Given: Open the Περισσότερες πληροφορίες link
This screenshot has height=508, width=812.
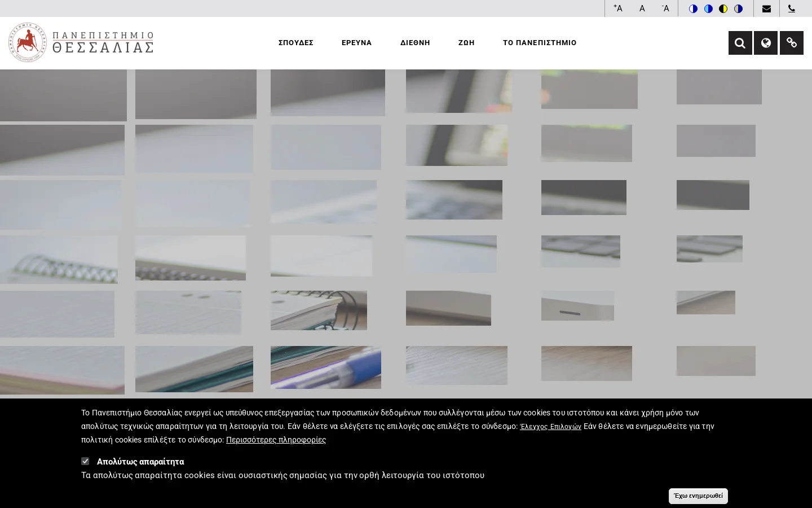Looking at the screenshot, I should coord(276,440).
